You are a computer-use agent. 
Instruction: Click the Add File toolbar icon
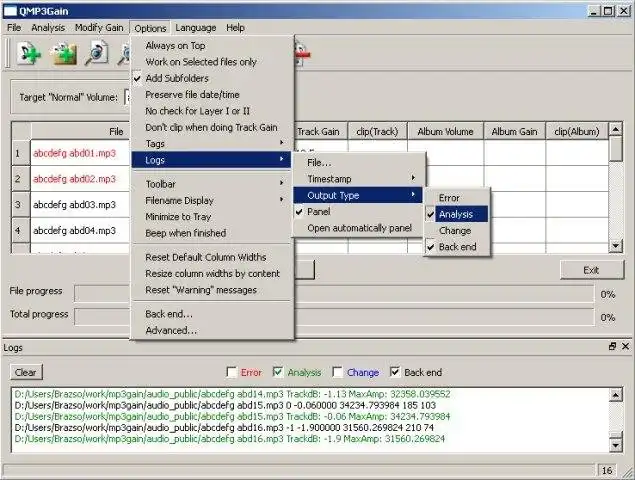[29, 54]
